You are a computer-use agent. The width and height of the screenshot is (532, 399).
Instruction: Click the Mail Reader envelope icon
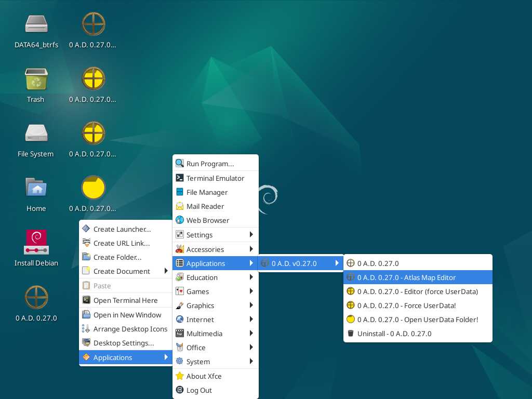180,206
